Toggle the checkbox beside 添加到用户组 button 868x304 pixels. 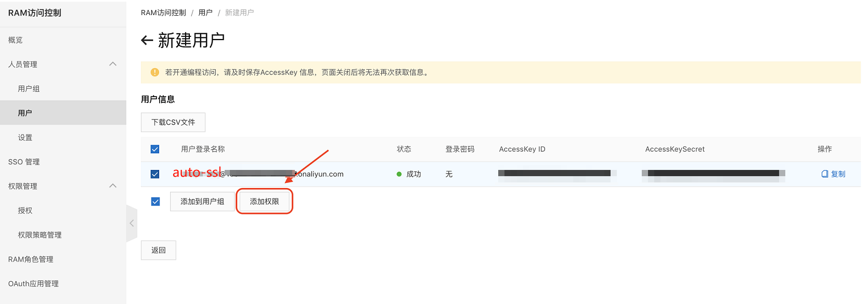[x=156, y=202]
